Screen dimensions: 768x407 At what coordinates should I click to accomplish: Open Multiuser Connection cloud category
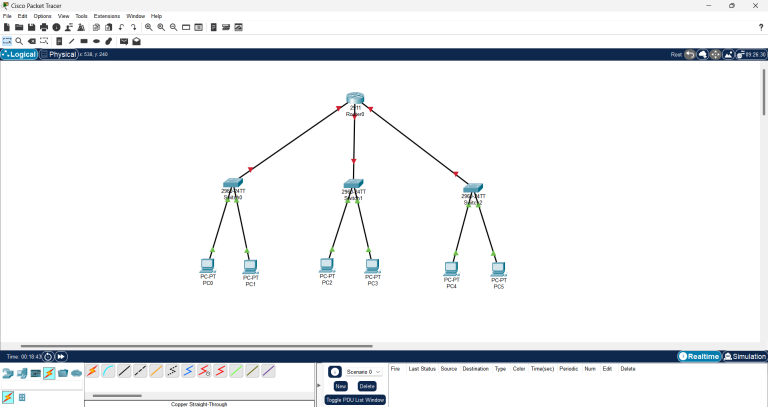tap(76, 373)
